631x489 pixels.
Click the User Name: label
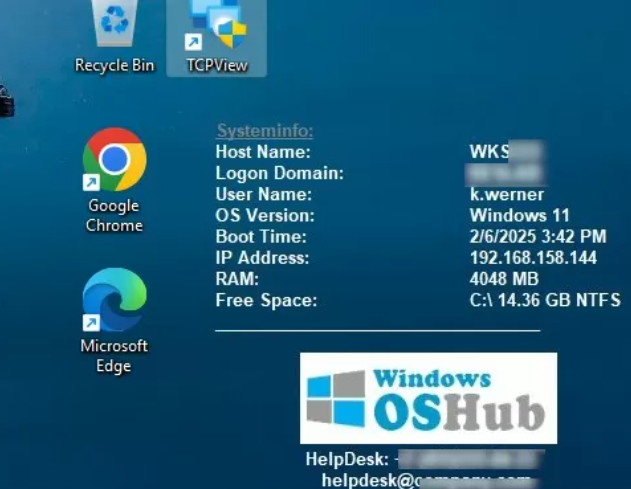pos(264,194)
